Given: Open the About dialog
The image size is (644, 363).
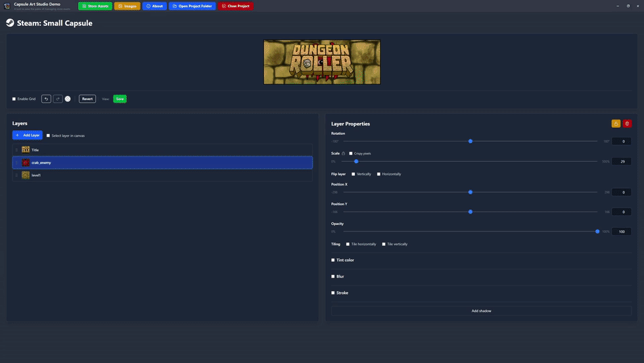Looking at the screenshot, I should tap(154, 6).
